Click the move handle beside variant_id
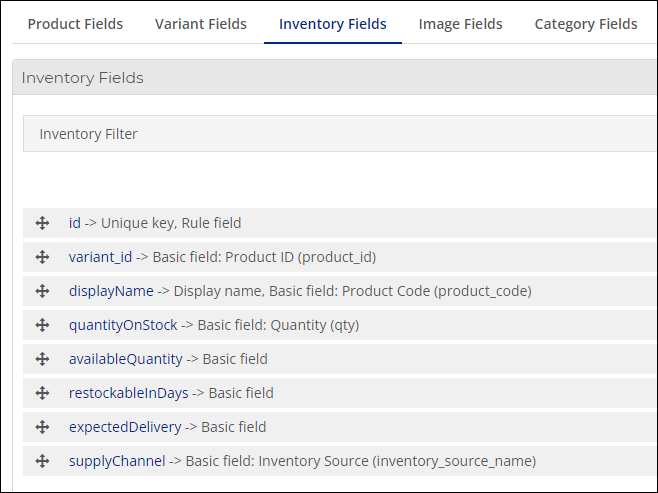The width and height of the screenshot is (658, 493). coord(42,257)
